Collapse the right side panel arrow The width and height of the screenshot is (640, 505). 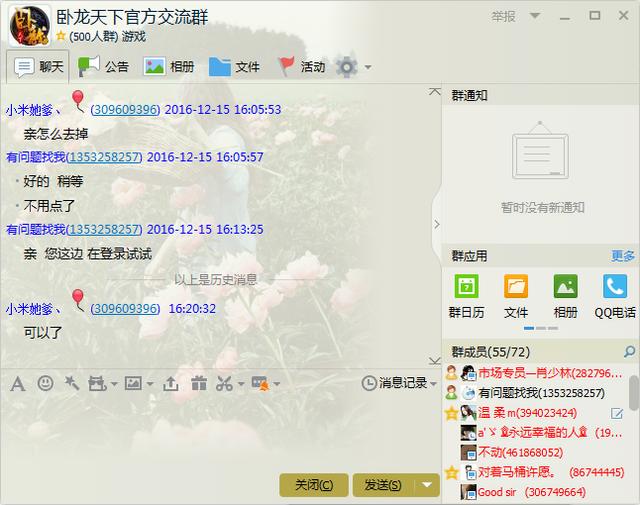(436, 224)
